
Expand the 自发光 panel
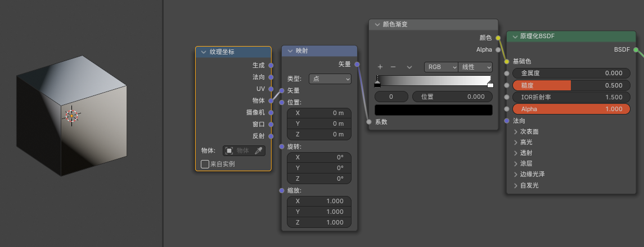point(516,185)
